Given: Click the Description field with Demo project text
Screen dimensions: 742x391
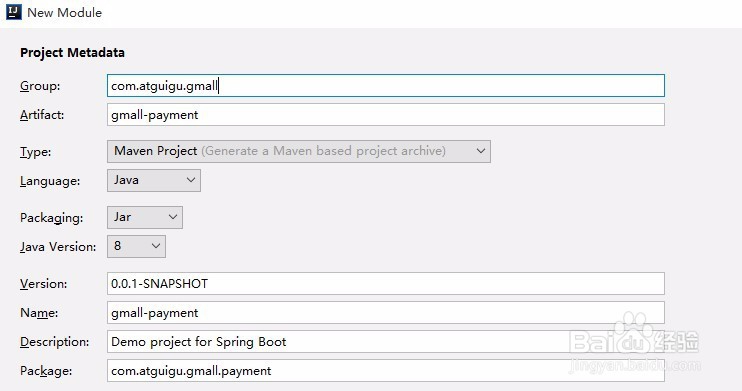Looking at the screenshot, I should [x=386, y=342].
